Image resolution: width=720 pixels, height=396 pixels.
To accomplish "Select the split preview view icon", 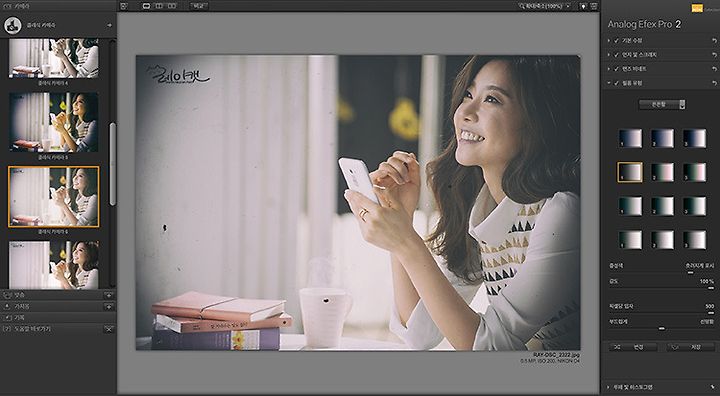I will coord(159,6).
